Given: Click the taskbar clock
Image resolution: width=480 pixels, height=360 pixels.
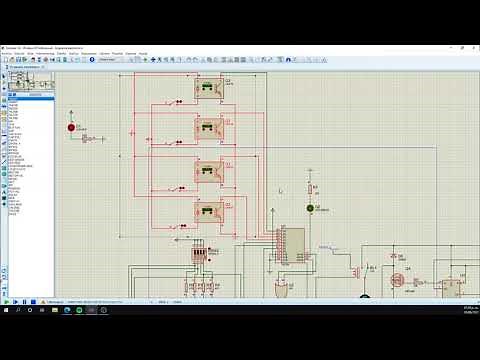Looking at the screenshot, I should coord(471,310).
